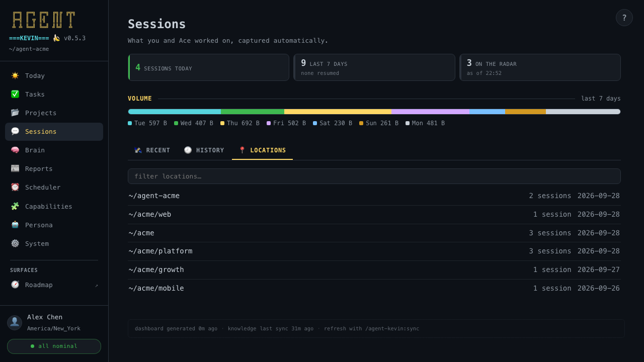This screenshot has width=644, height=362.
Task: Click the Sat 230 B legend entry
Action: [333, 123]
